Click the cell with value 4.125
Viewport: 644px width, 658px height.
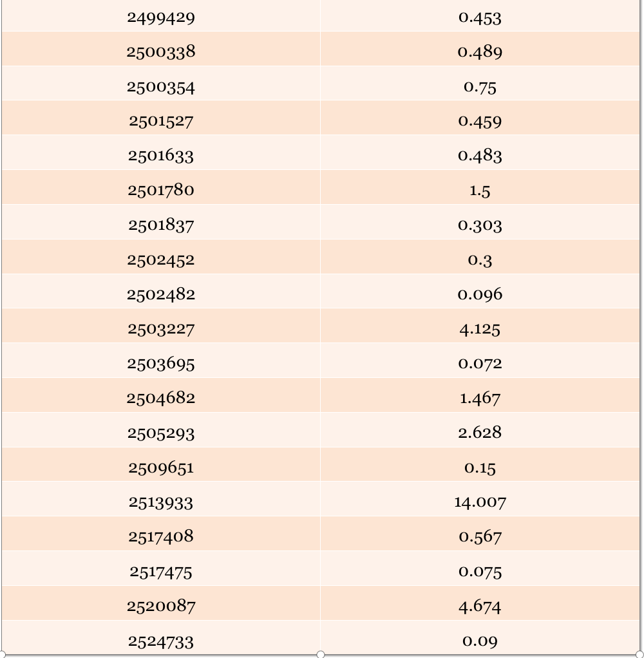tap(480, 326)
